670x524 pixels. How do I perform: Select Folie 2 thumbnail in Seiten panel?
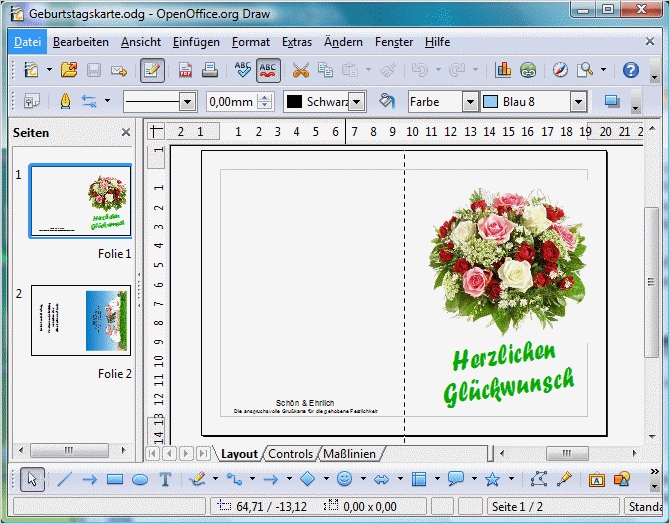pyautogui.click(x=80, y=320)
